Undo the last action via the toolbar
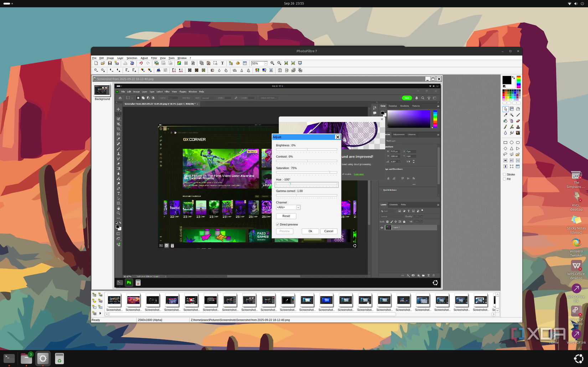Viewport: 588px width, 367px height. [141, 63]
